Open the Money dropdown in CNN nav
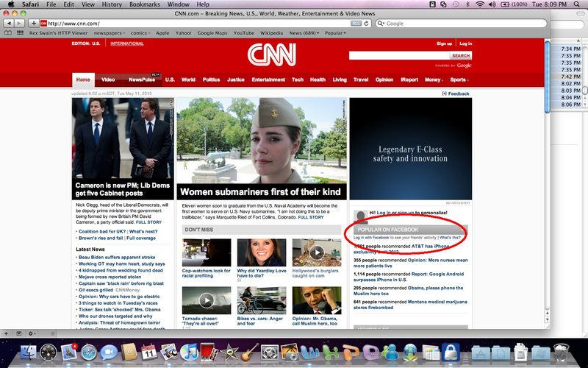Viewport: 588px width, 368px height. 434,79
